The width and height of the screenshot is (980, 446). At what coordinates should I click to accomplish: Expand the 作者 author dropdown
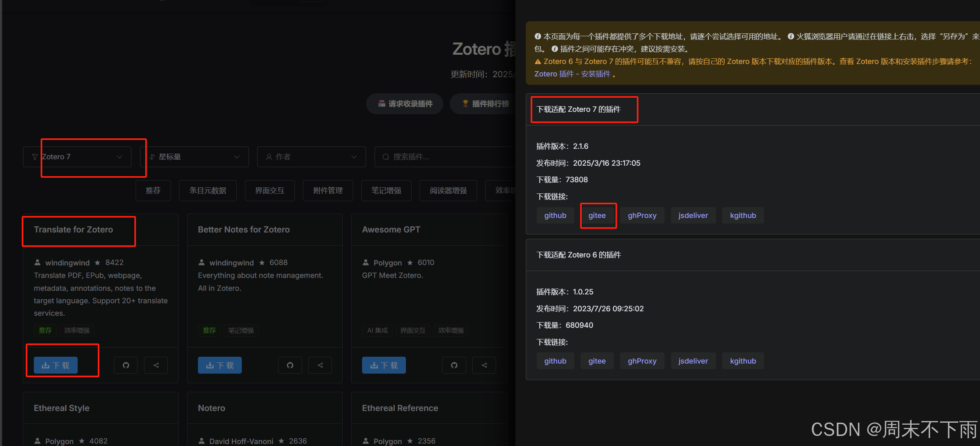311,157
